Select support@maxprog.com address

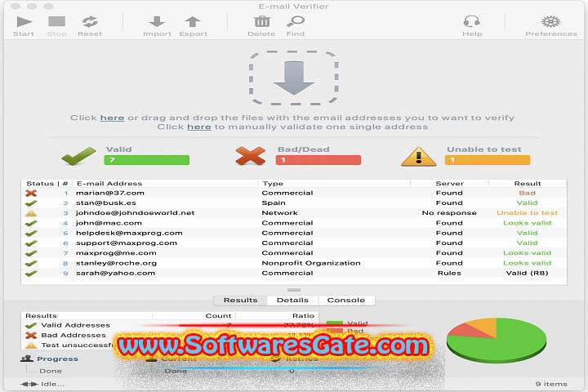coord(127,243)
